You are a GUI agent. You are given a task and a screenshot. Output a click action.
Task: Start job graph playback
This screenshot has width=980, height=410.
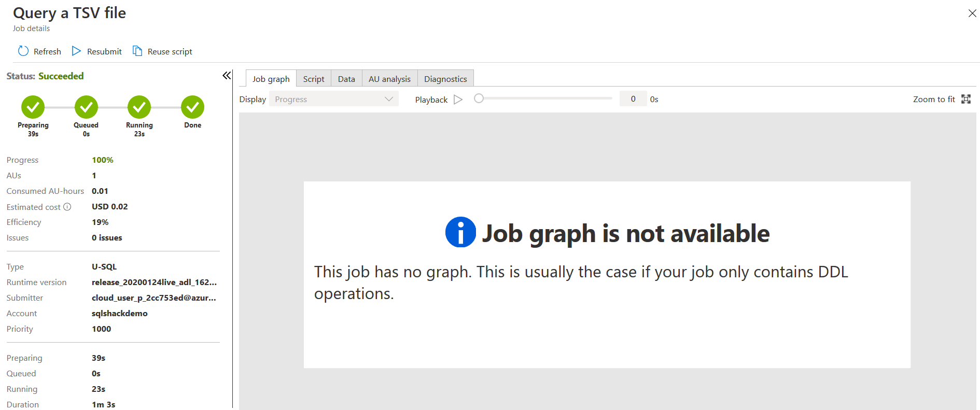pos(458,100)
